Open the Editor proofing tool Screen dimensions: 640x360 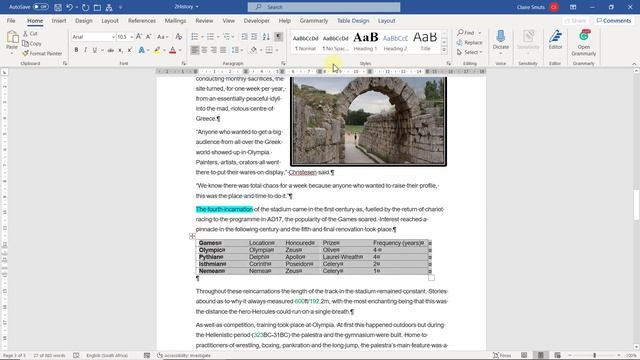coord(555,40)
